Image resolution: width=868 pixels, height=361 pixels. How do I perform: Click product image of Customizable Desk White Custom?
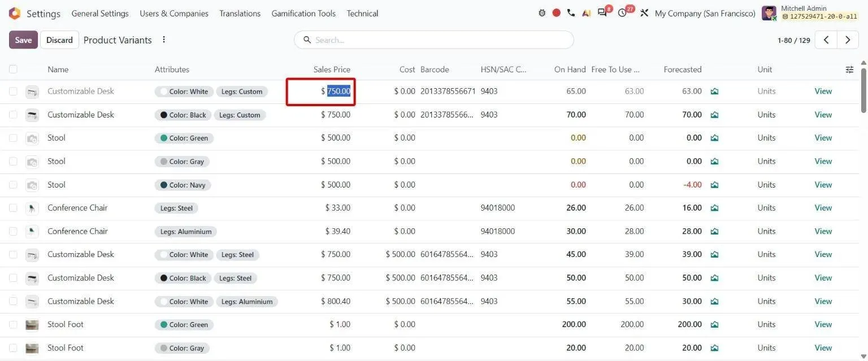(32, 92)
